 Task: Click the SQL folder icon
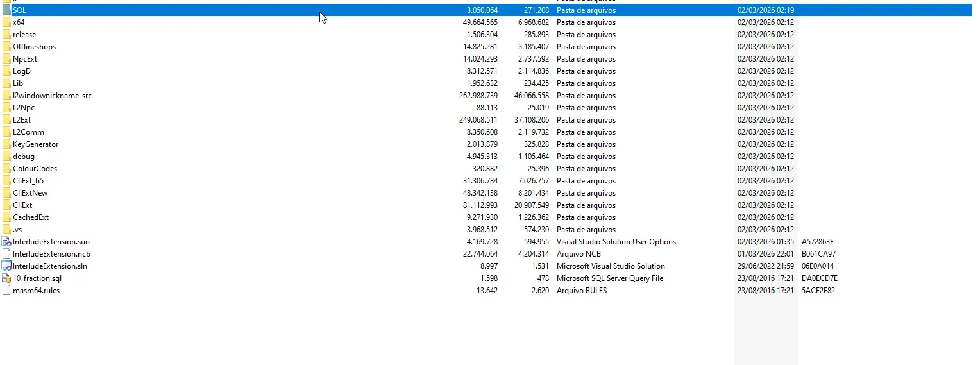coord(6,10)
